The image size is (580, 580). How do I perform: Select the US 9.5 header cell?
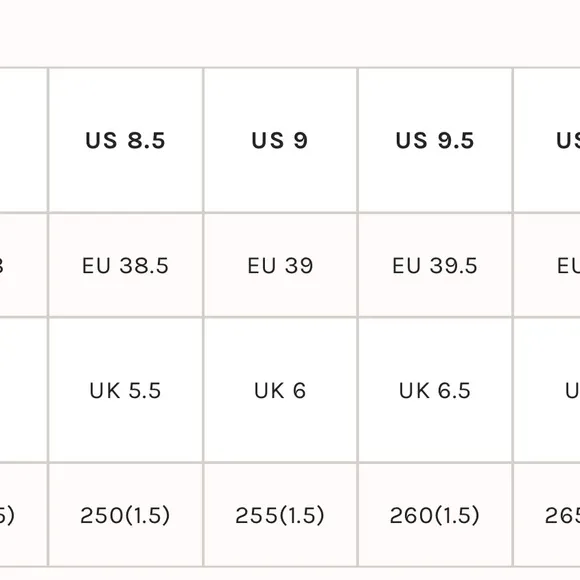[x=435, y=140]
